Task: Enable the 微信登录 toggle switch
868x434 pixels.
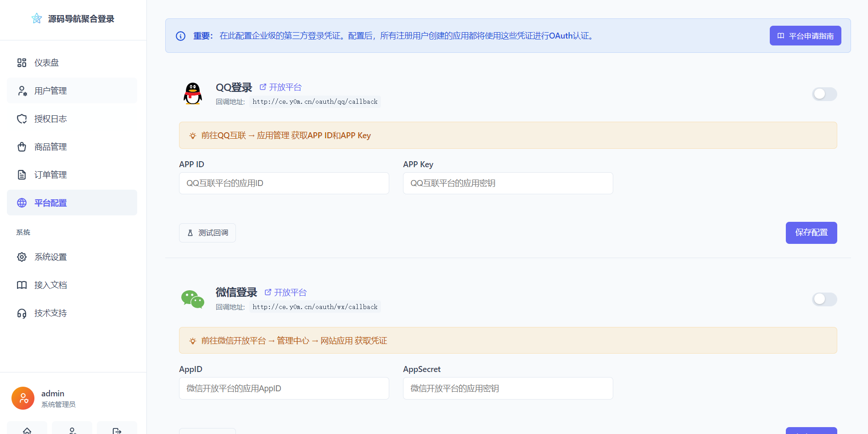Action: pyautogui.click(x=824, y=299)
